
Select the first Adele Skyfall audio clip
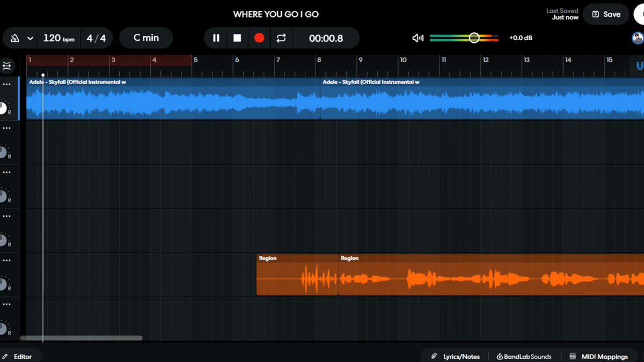pyautogui.click(x=173, y=98)
